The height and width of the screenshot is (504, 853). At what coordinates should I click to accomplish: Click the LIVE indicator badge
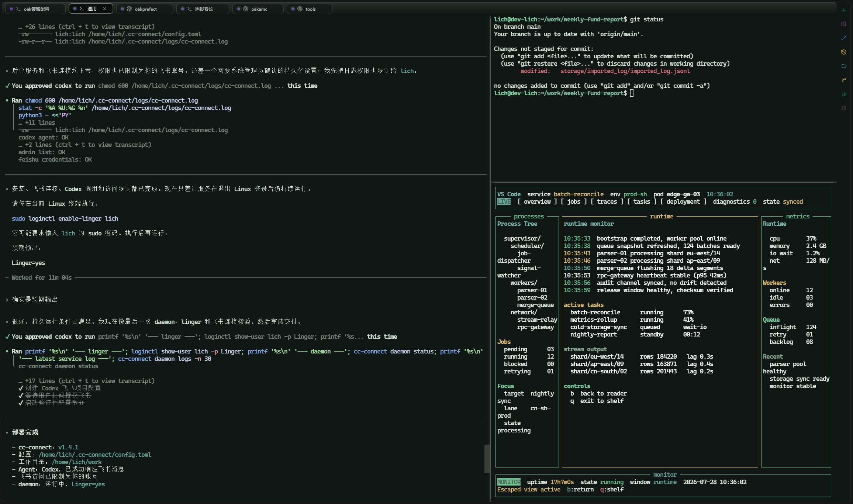click(504, 202)
